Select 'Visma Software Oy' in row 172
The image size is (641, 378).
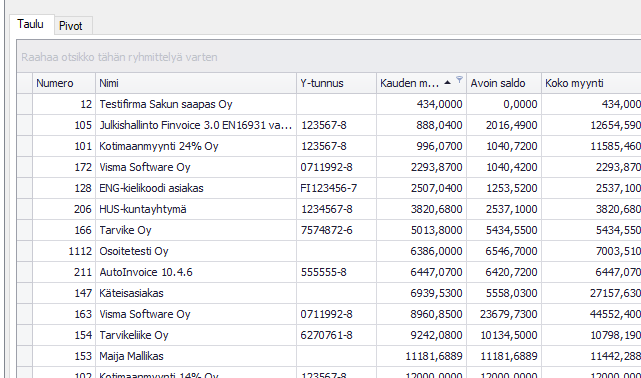click(x=196, y=167)
